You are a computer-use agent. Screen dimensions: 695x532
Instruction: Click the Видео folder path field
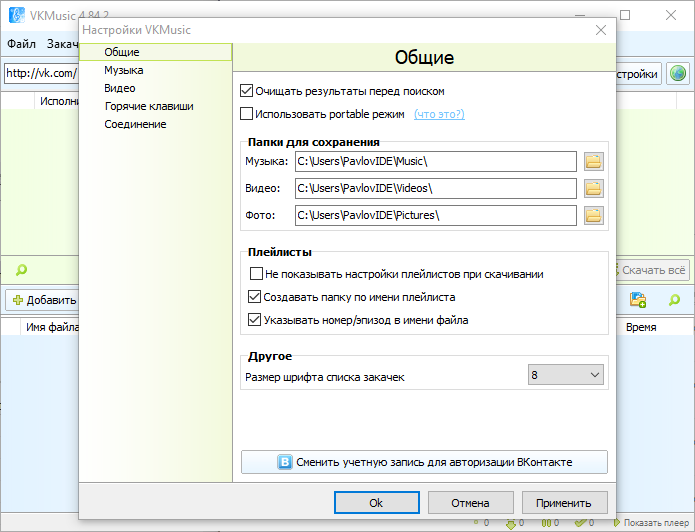click(x=436, y=188)
